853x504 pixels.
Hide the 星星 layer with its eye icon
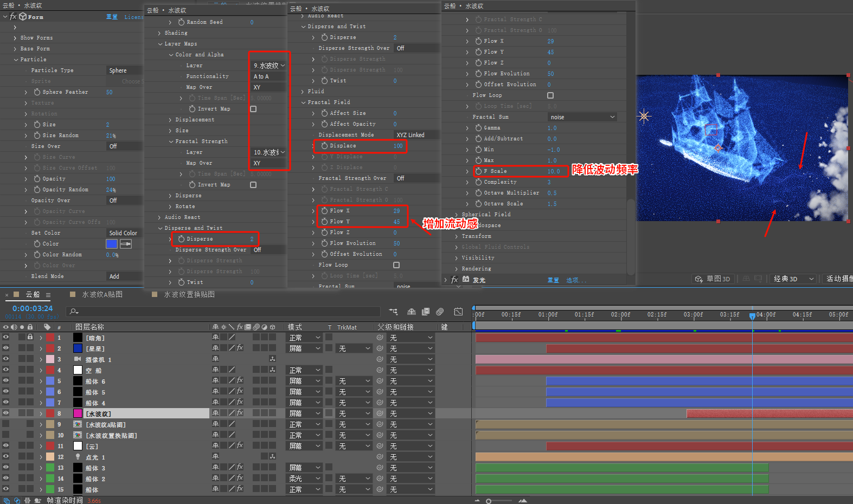click(x=6, y=348)
